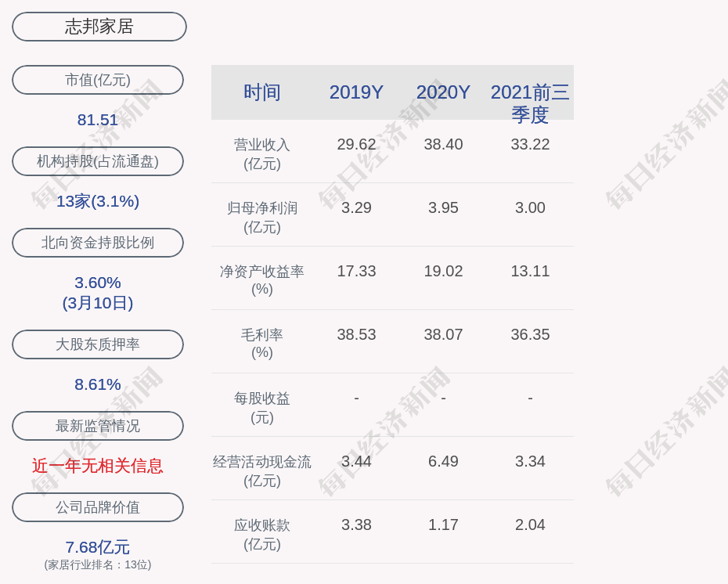
Task: Click the 归母净利润(亿元) row label
Action: click(262, 218)
